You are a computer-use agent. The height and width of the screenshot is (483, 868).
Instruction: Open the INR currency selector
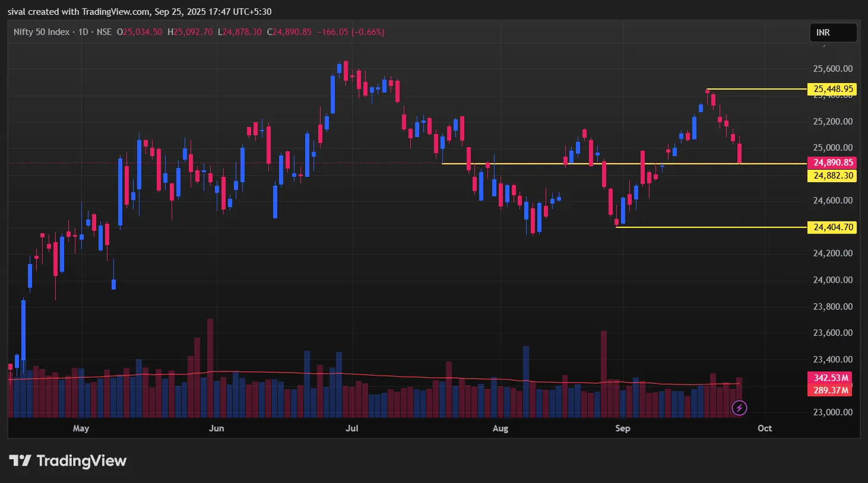coord(833,33)
